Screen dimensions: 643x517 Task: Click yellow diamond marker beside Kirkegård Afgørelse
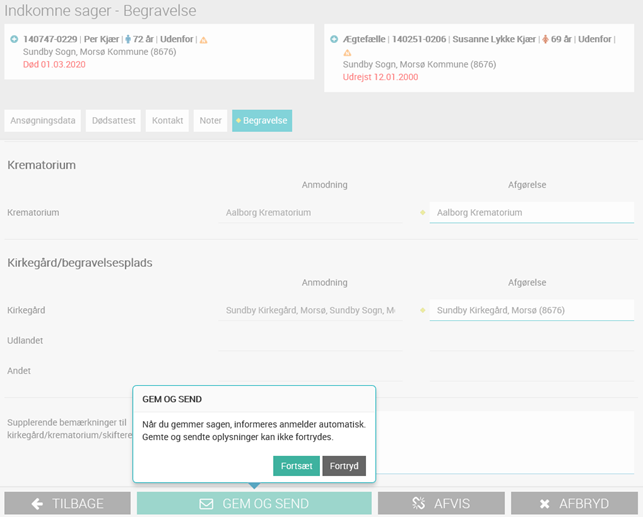pos(422,310)
